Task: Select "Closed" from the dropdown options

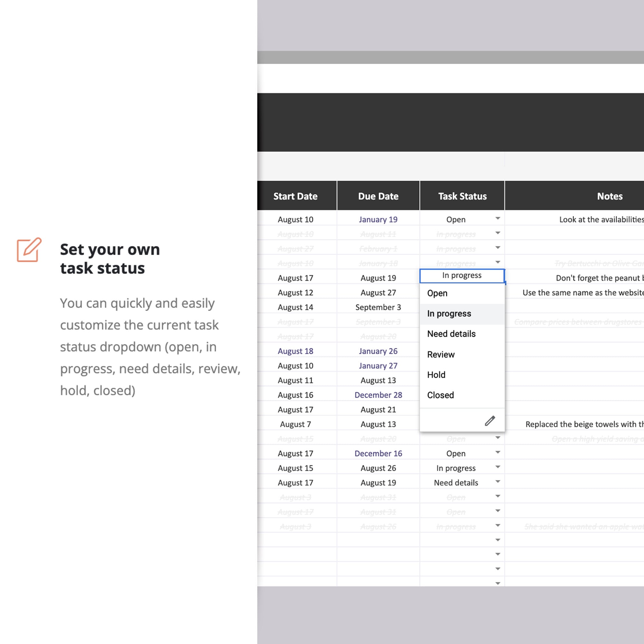Action: tap(440, 395)
